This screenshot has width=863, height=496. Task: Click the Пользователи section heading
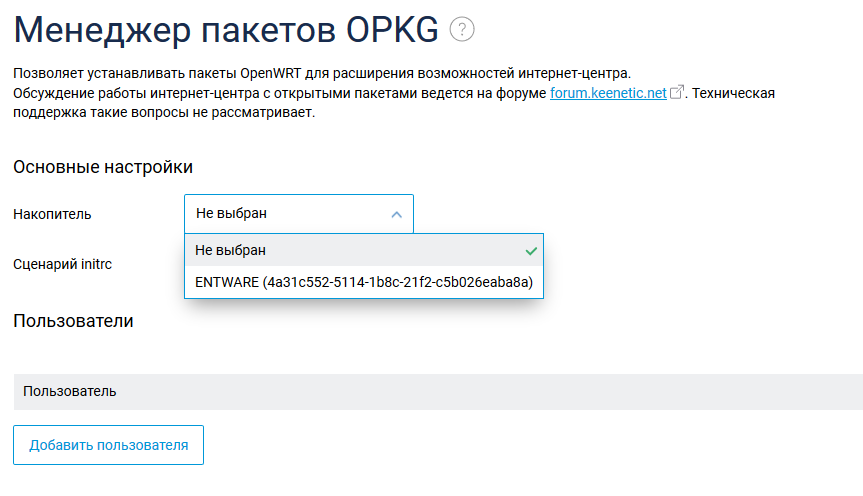click(73, 321)
